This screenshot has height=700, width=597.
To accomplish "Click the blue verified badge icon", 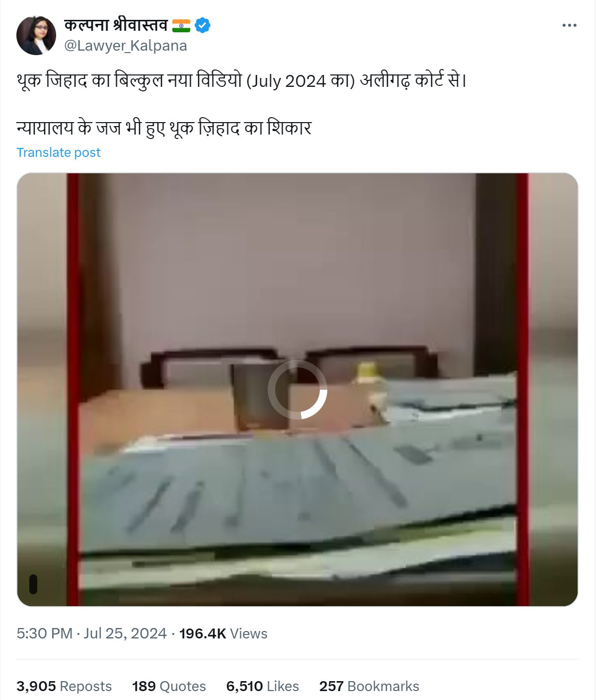I will pyautogui.click(x=202, y=25).
